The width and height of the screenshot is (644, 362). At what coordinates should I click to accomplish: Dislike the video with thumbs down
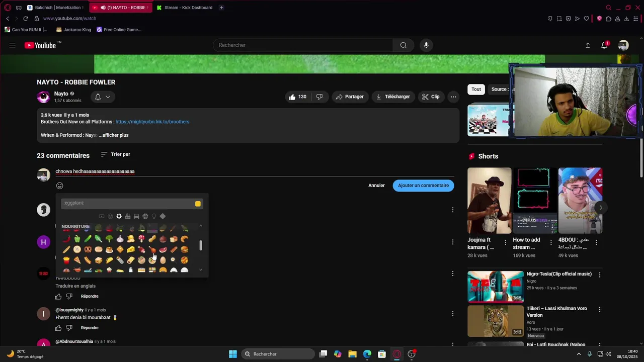click(319, 97)
